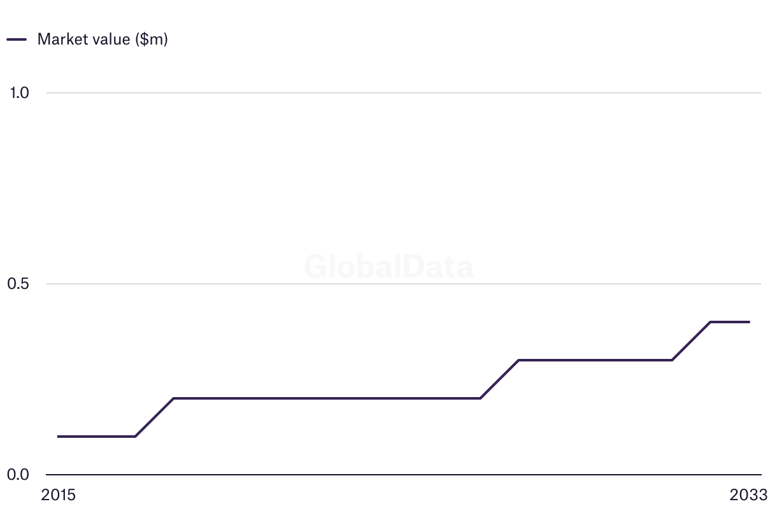The width and height of the screenshot is (777, 532).
Task: Click the purple legend line marker
Action: point(17,39)
